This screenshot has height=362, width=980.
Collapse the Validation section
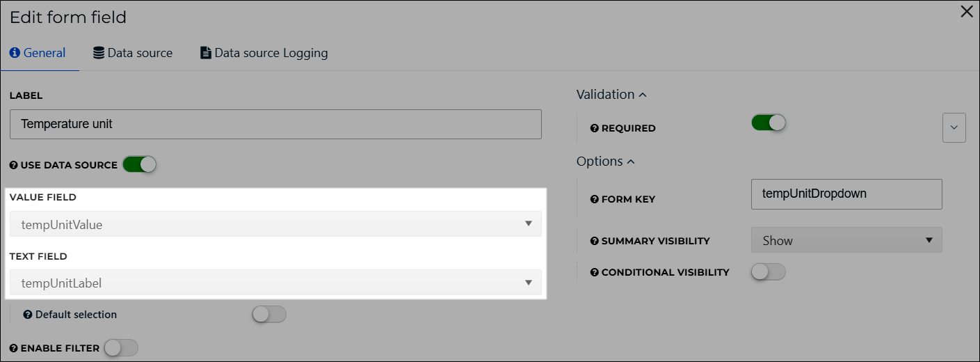pyautogui.click(x=611, y=94)
